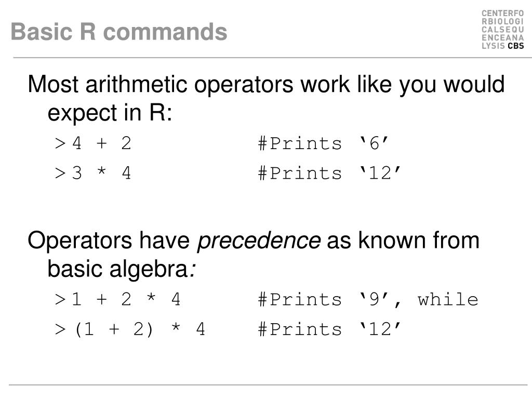
Task: Click the comment '#Prints 6'
Action: (x=323, y=143)
